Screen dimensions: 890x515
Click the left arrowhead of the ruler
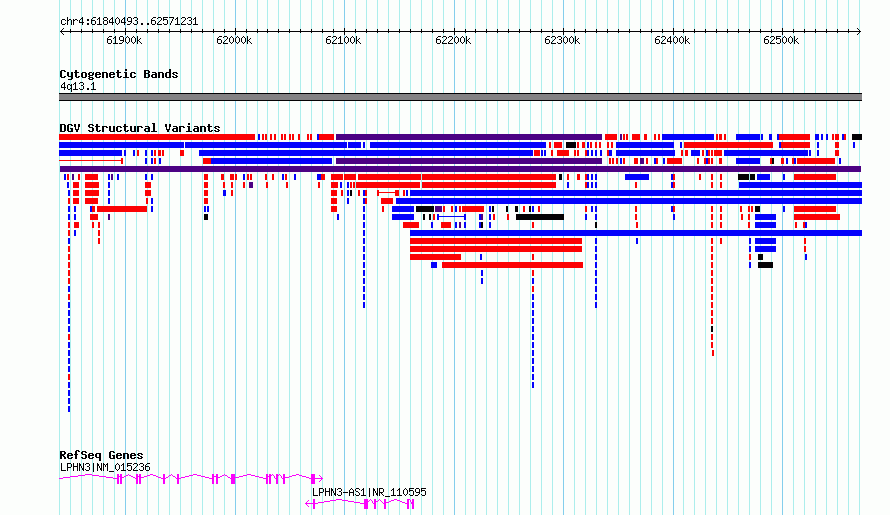pos(62,31)
